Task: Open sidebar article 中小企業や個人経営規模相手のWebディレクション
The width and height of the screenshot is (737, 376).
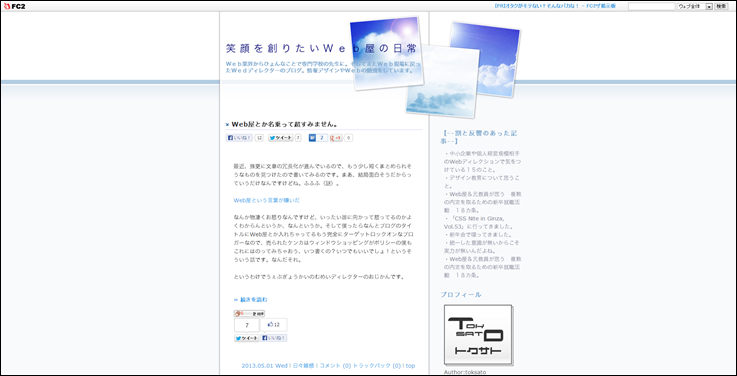Action: [483, 161]
